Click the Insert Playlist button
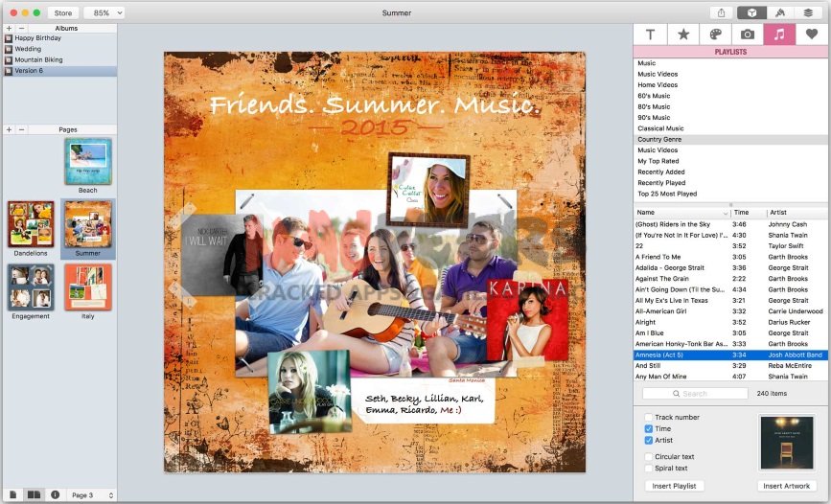The image size is (831, 504). 675,486
